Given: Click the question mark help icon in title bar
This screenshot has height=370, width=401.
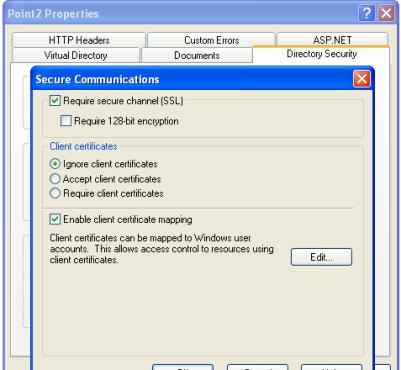Looking at the screenshot, I should tap(367, 13).
